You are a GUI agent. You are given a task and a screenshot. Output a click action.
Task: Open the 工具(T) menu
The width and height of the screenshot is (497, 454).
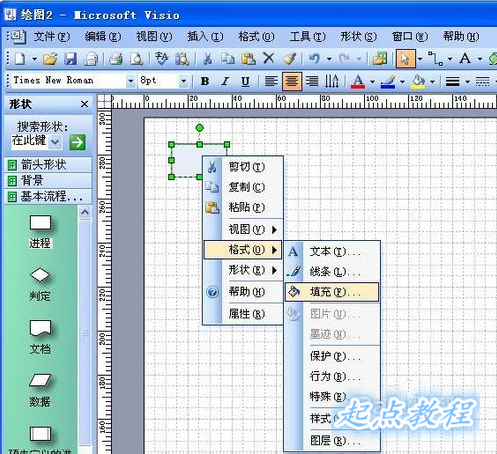[x=307, y=36]
